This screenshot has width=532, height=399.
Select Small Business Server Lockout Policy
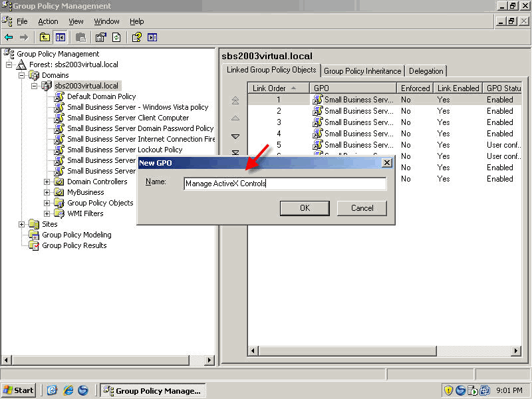tap(124, 150)
